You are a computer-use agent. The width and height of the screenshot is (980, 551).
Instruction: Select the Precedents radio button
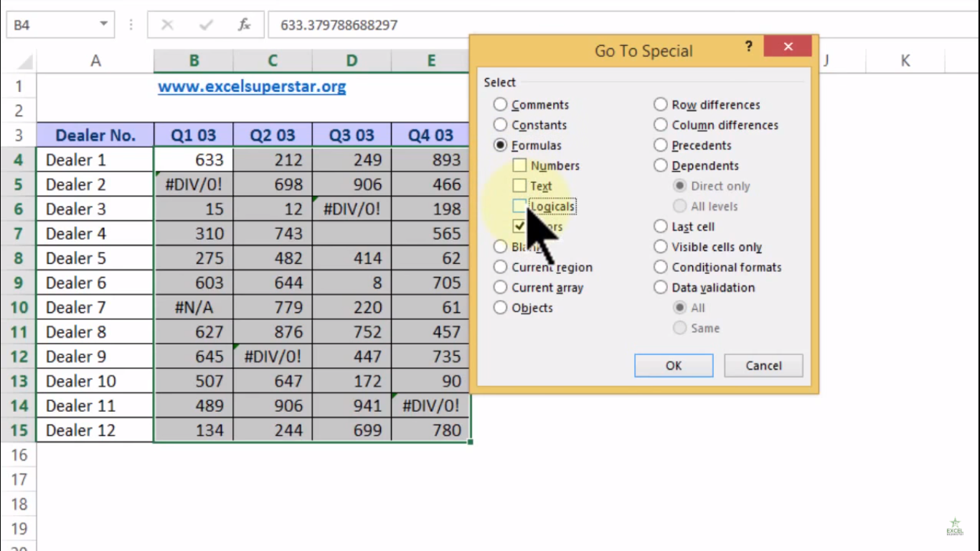pyautogui.click(x=660, y=145)
